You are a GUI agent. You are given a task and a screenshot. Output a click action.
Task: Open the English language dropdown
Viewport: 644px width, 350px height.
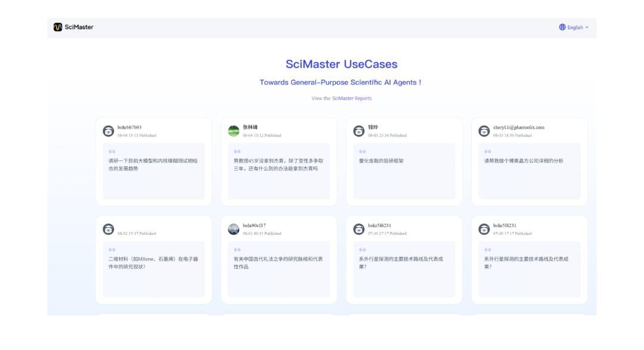575,27
